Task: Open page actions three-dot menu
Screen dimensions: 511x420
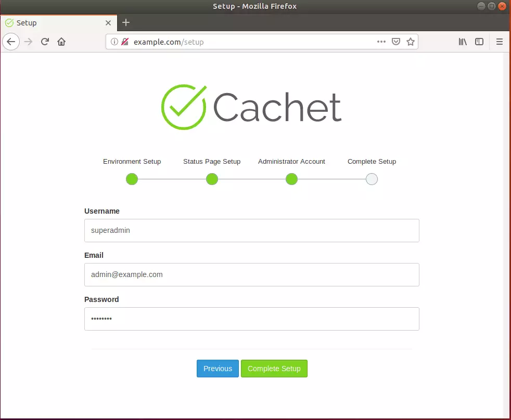Action: point(381,42)
